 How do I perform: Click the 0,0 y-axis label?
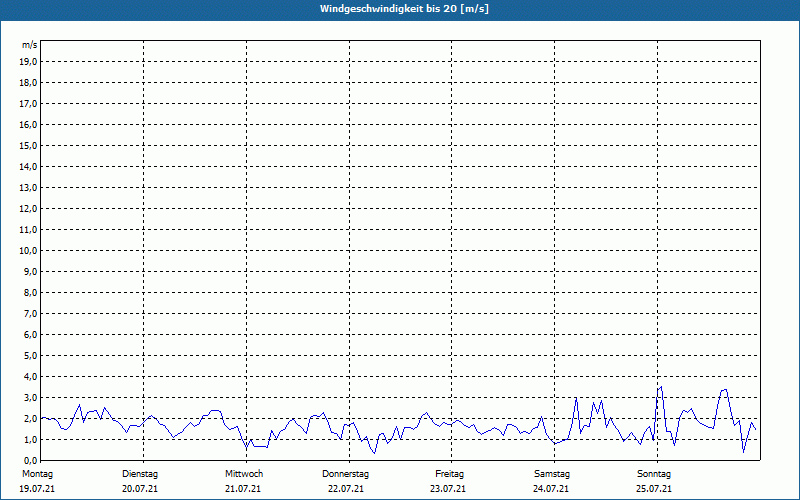pyautogui.click(x=32, y=460)
